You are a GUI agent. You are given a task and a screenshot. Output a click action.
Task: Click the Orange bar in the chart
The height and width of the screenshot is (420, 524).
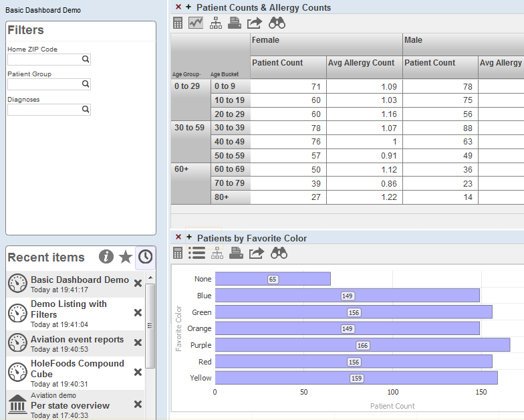(348, 328)
